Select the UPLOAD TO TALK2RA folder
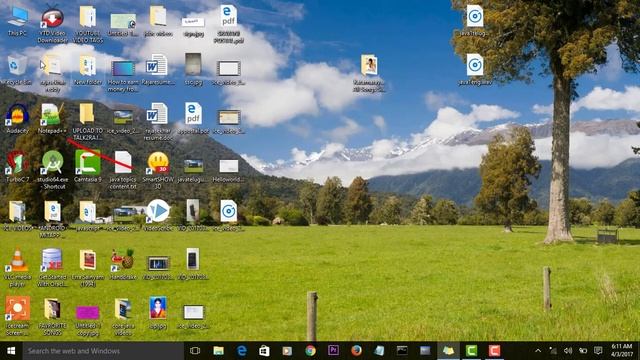The width and height of the screenshot is (640, 360). (87, 122)
